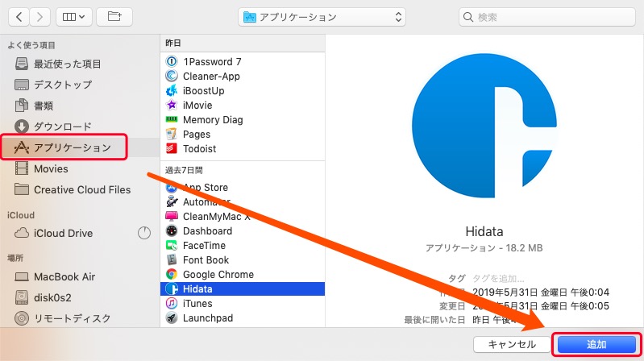Click the highlighted Hidata file name
Screen dimensions: 644x361
click(x=197, y=288)
